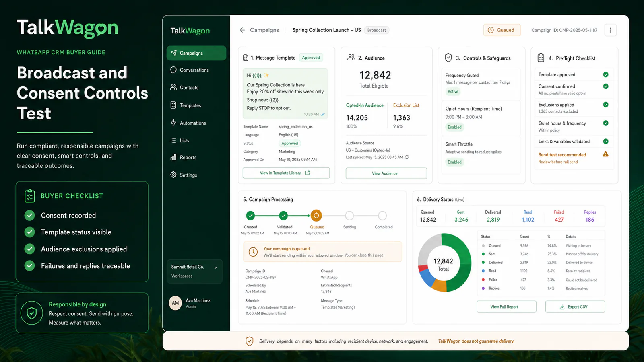Click the Export CSV button
This screenshot has height=362, width=644.
[575, 306]
